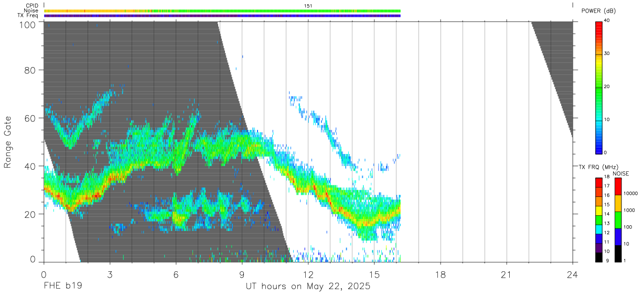Click range gate tick label 60
This screenshot has width=644, height=297.
29,118
